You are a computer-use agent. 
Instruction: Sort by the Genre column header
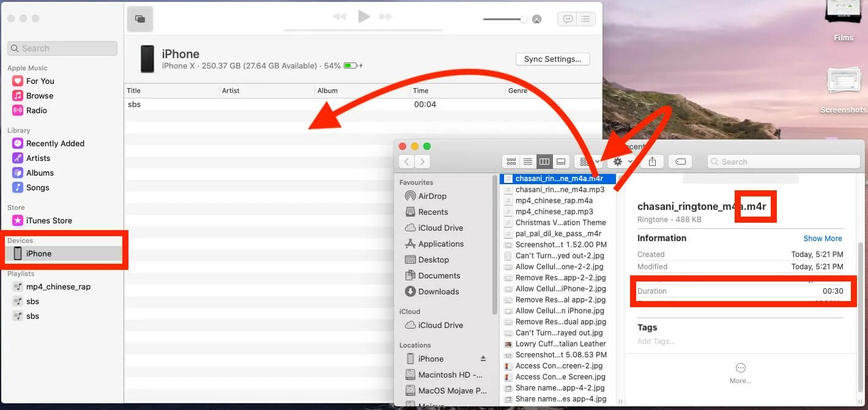pos(554,91)
